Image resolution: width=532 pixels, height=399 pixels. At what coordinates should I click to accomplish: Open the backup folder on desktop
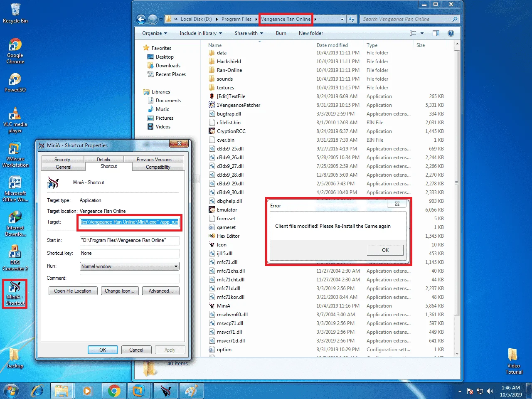(15, 358)
